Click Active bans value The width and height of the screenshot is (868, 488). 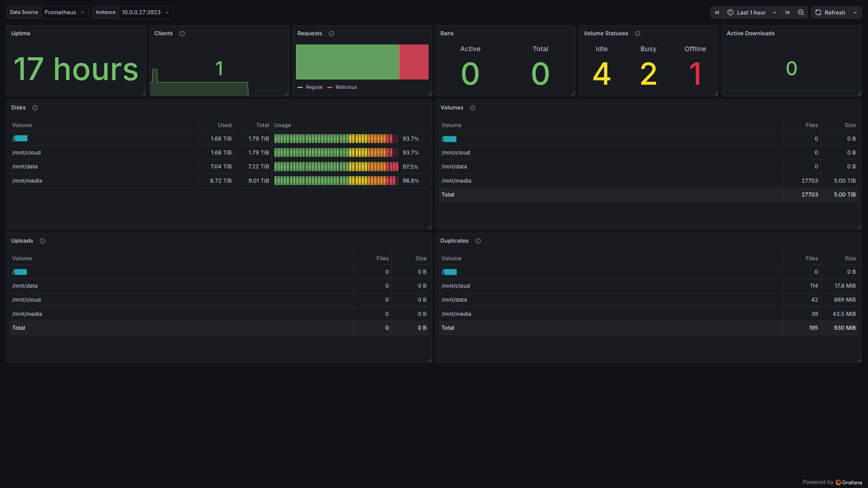pos(470,74)
